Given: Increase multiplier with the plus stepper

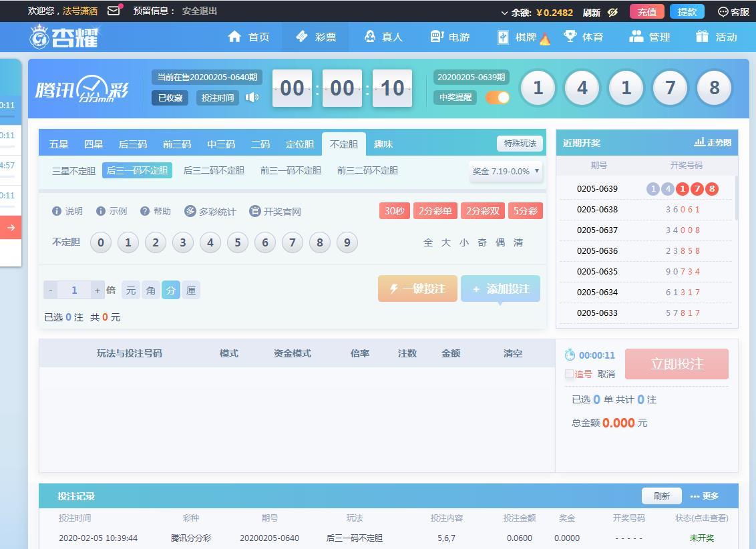Looking at the screenshot, I should [x=98, y=290].
